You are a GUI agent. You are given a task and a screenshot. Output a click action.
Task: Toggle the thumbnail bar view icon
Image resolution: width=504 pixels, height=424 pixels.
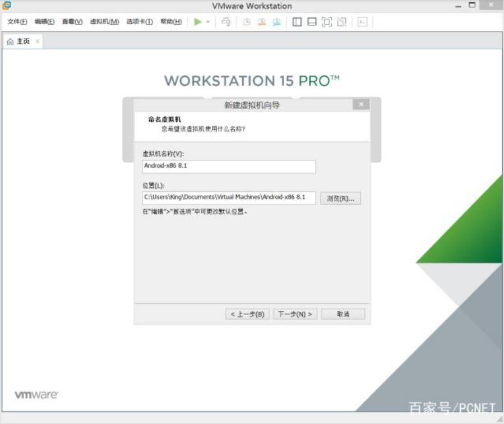[312, 22]
